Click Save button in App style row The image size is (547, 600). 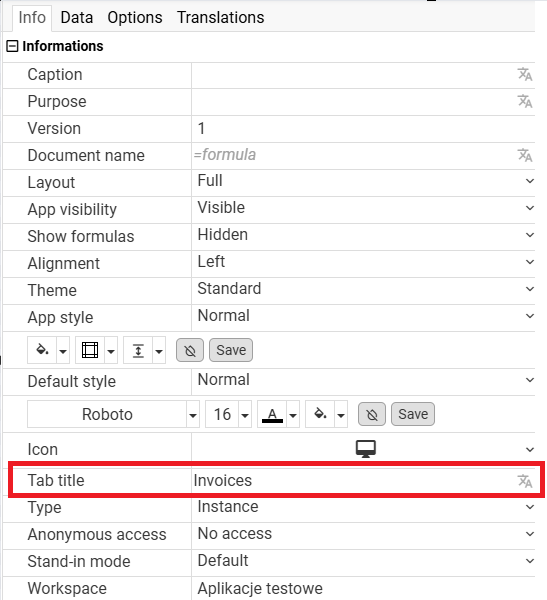click(x=231, y=350)
